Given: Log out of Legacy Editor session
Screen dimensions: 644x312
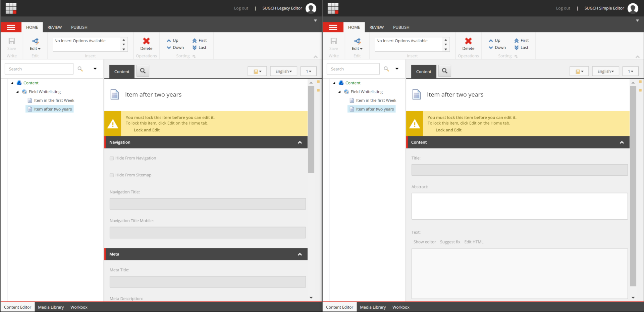Looking at the screenshot, I should tap(241, 8).
